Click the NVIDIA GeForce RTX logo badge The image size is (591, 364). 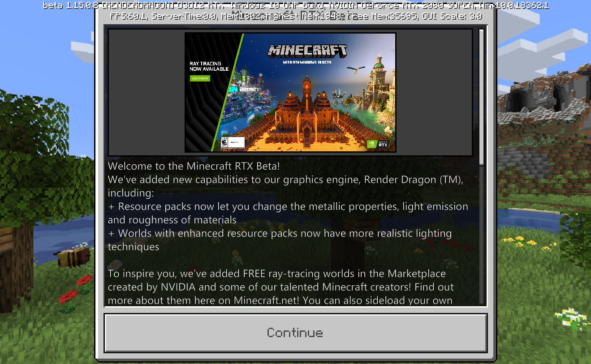pos(378,144)
